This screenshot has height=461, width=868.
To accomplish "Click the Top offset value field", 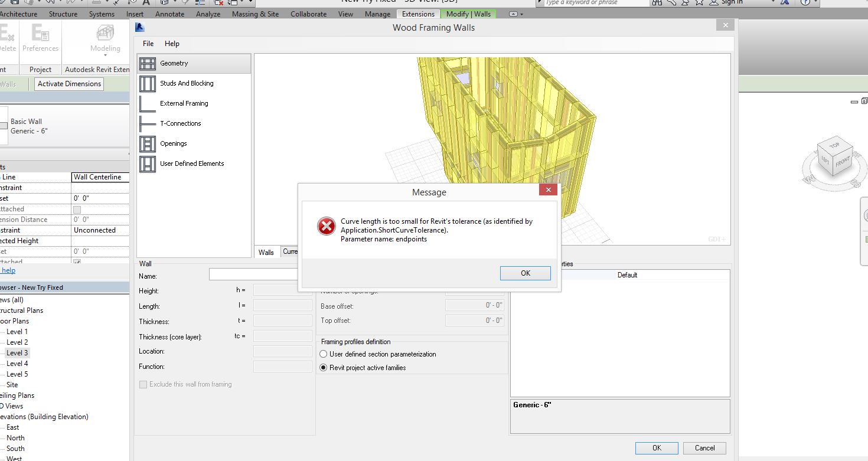I will coord(475,321).
